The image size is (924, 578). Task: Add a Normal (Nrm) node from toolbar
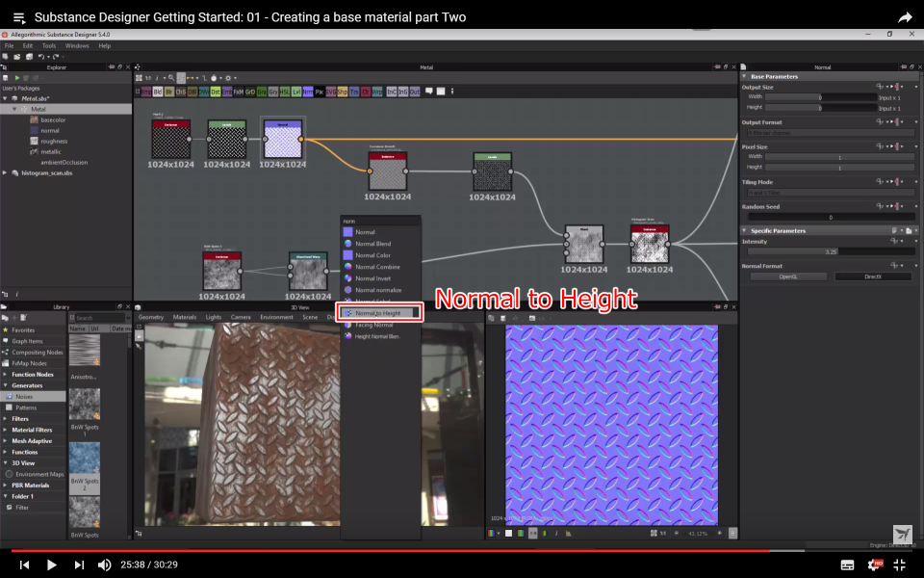[x=308, y=92]
